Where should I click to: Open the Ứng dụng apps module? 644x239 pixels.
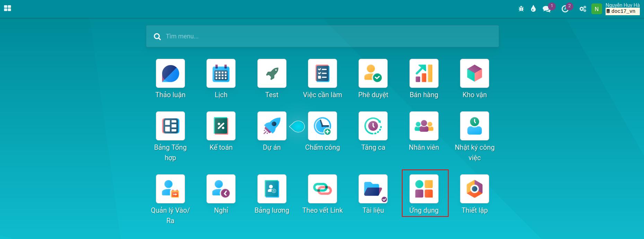pyautogui.click(x=424, y=189)
